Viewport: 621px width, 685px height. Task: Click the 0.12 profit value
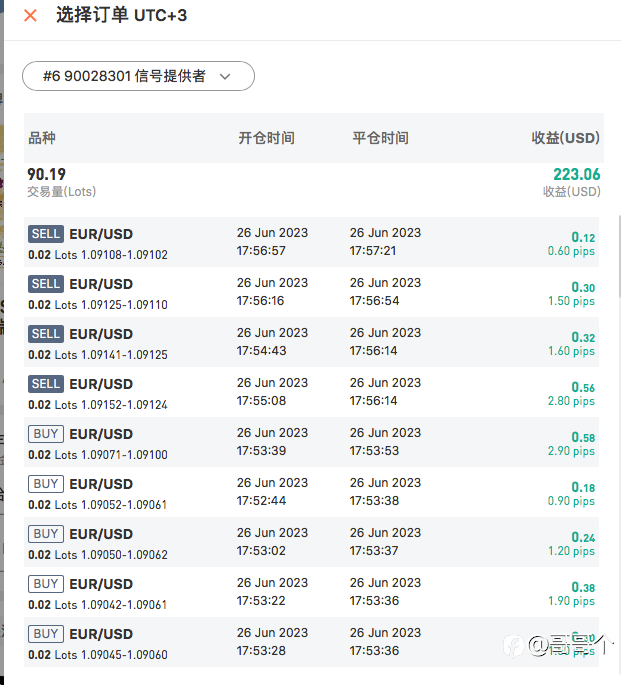[583, 237]
